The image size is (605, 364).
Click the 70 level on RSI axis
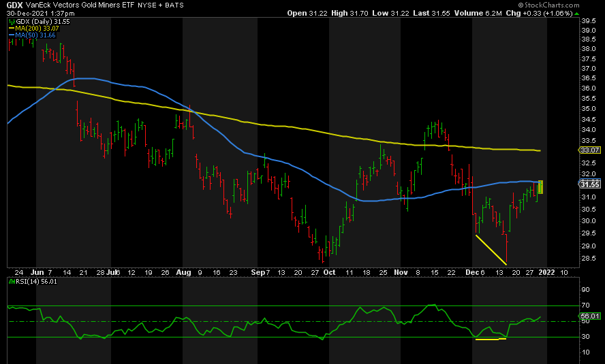(585, 305)
